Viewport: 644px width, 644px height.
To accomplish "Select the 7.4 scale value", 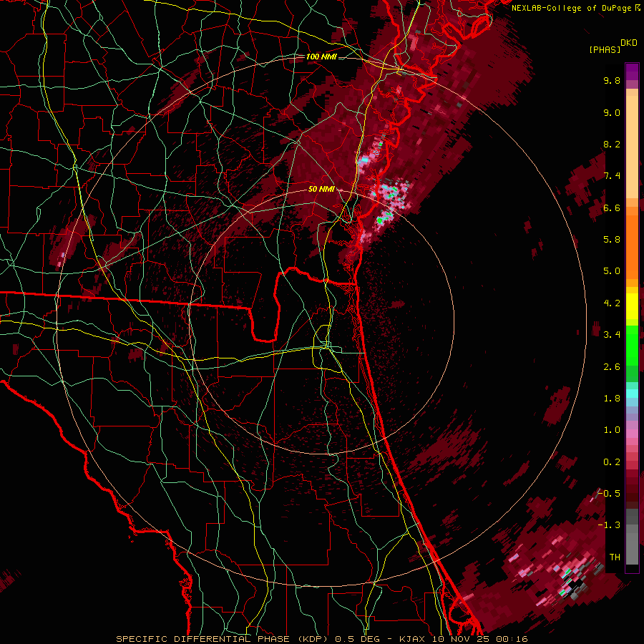I will click(612, 176).
